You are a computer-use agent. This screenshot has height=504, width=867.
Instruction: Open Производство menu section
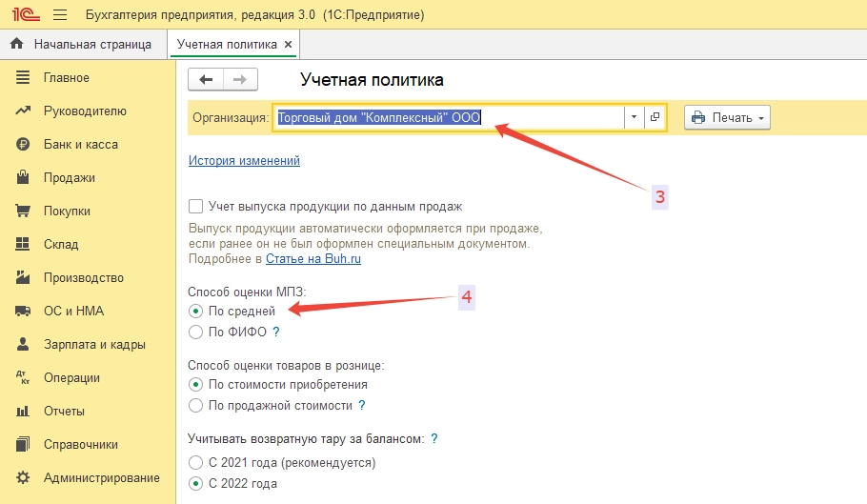[84, 277]
